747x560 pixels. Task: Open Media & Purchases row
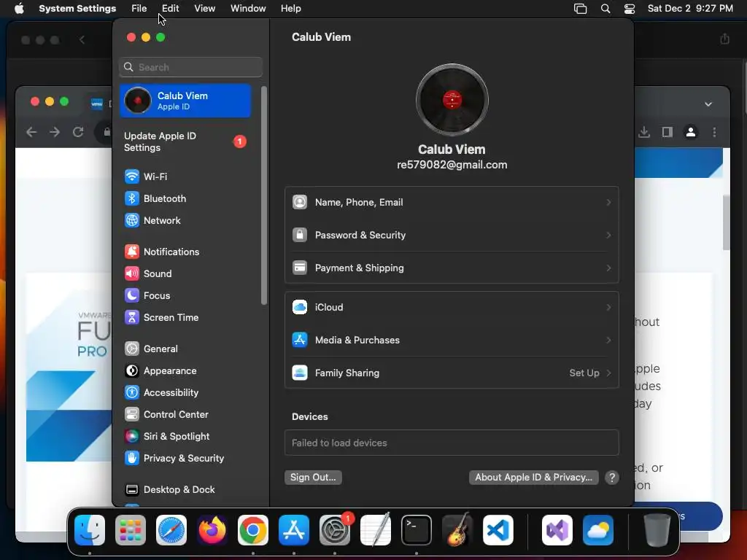(452, 340)
